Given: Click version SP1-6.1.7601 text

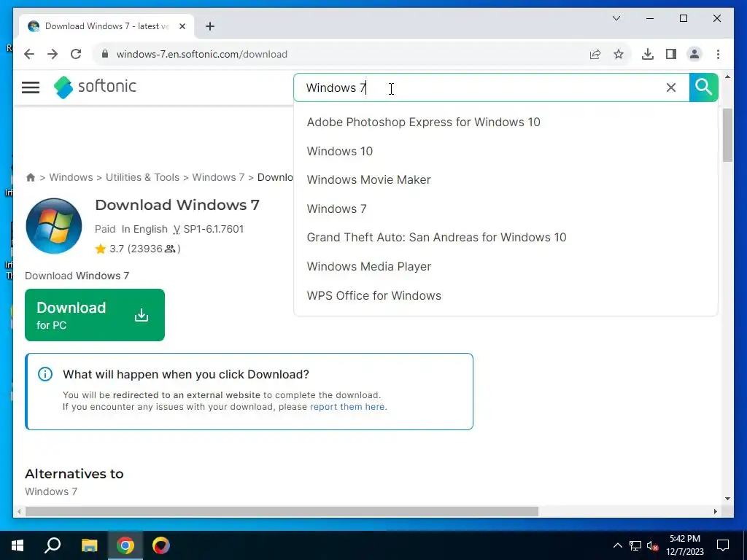Looking at the screenshot, I should 214,229.
